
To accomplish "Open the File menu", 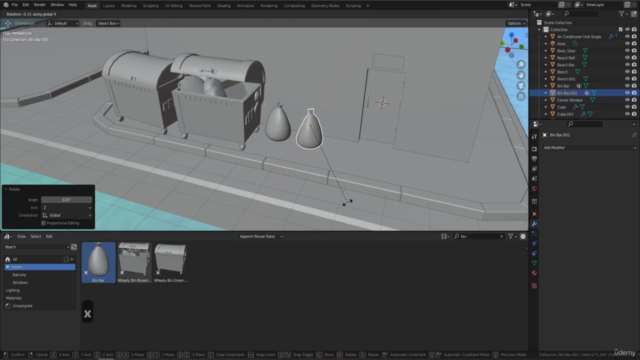I will coord(15,5).
